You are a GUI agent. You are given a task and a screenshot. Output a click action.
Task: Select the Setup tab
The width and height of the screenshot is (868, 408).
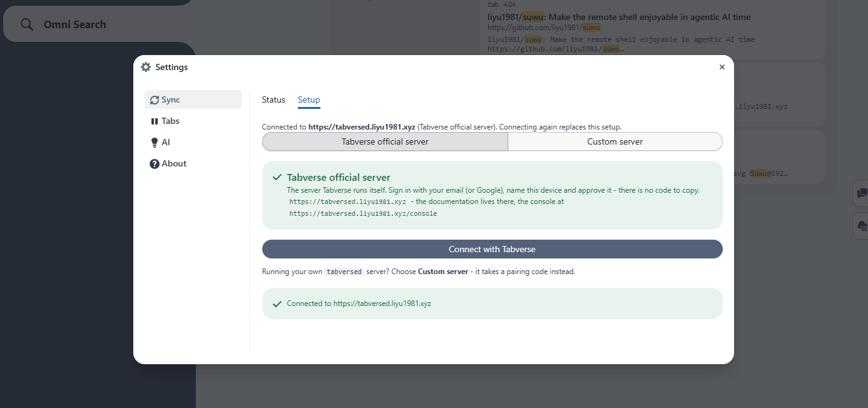pyautogui.click(x=309, y=100)
